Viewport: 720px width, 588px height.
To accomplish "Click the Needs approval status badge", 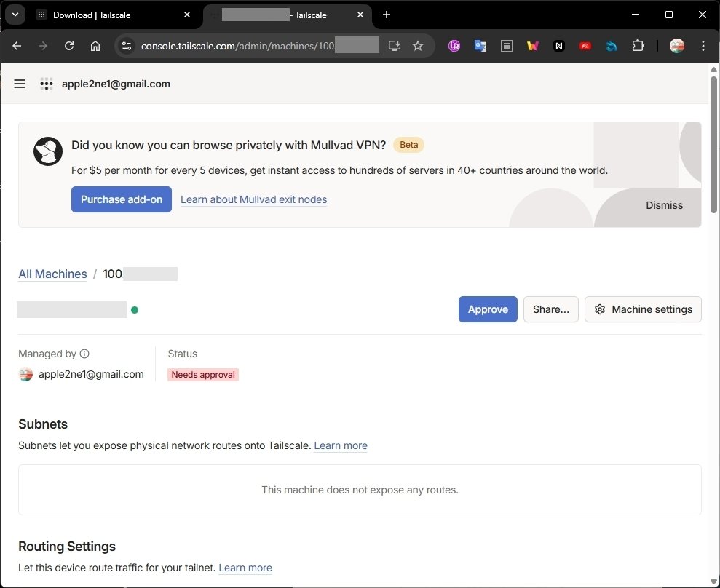I will point(203,375).
